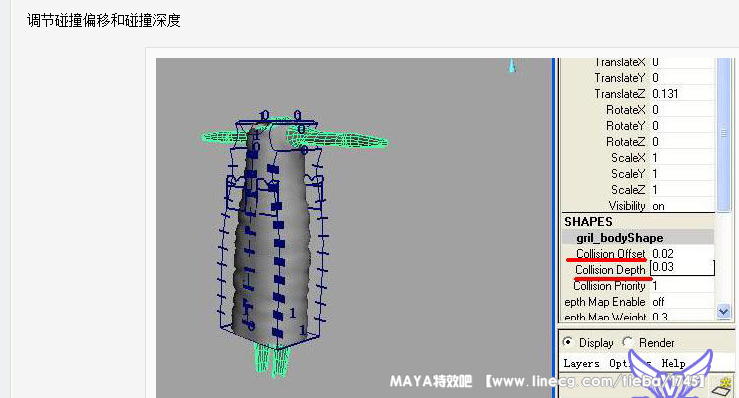Select the RotateX attribute label
This screenshot has height=398, width=739.
625,110
